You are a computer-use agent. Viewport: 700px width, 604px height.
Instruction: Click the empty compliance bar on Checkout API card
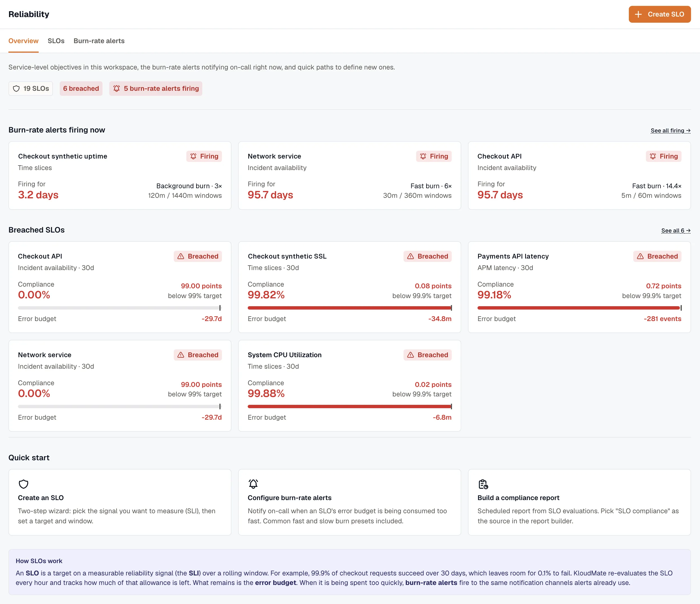[x=120, y=308]
